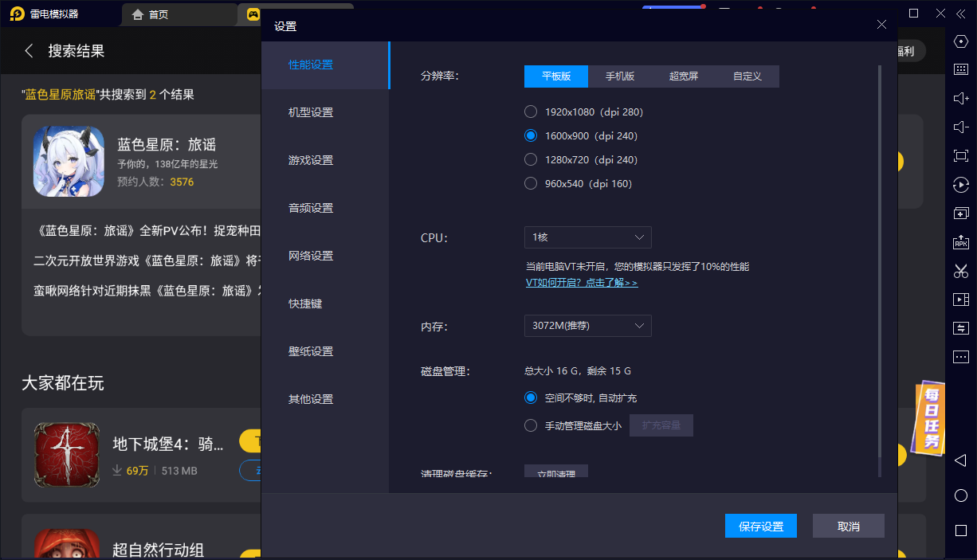Screen dimensions: 977x560
Task: Raise the volume with the speaker-plus icon
Action: tap(960, 98)
